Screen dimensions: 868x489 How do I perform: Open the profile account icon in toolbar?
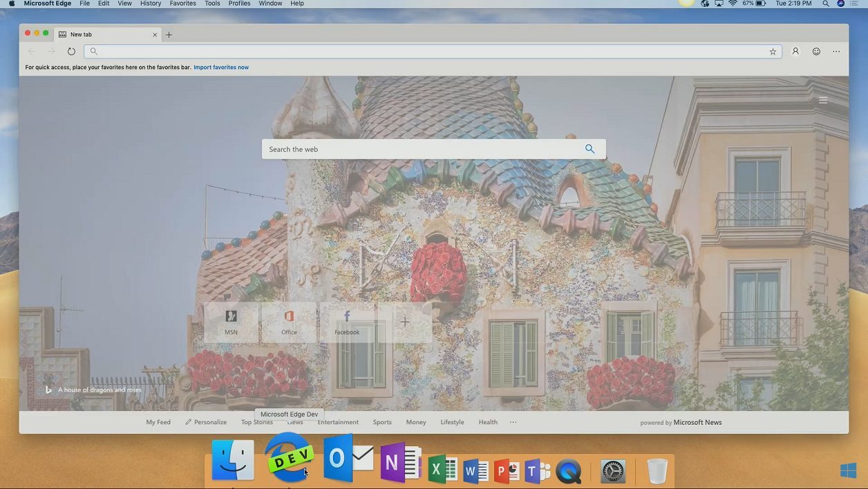(795, 51)
